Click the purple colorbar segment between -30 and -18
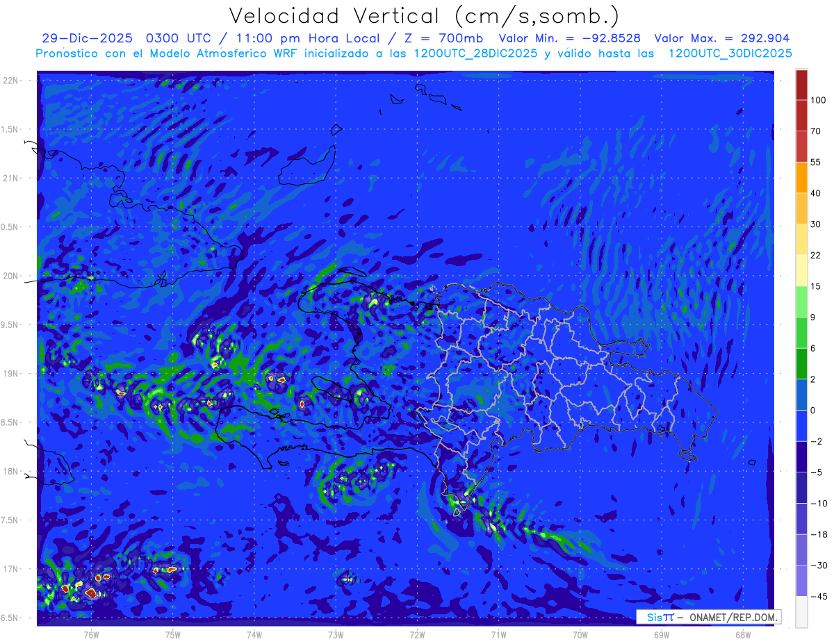This screenshot has height=644, width=834. [801, 550]
